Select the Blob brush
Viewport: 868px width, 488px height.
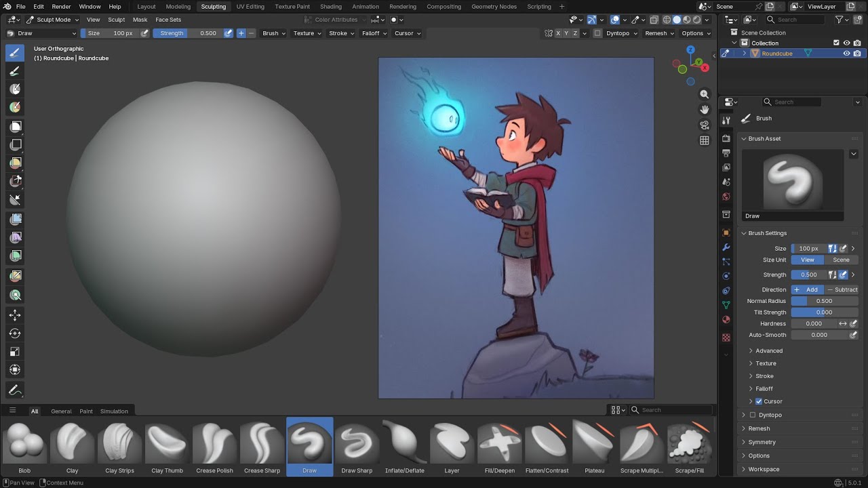pos(24,446)
